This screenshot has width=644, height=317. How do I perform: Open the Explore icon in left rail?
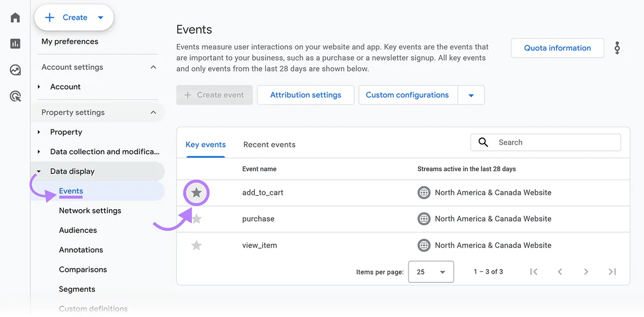click(16, 70)
